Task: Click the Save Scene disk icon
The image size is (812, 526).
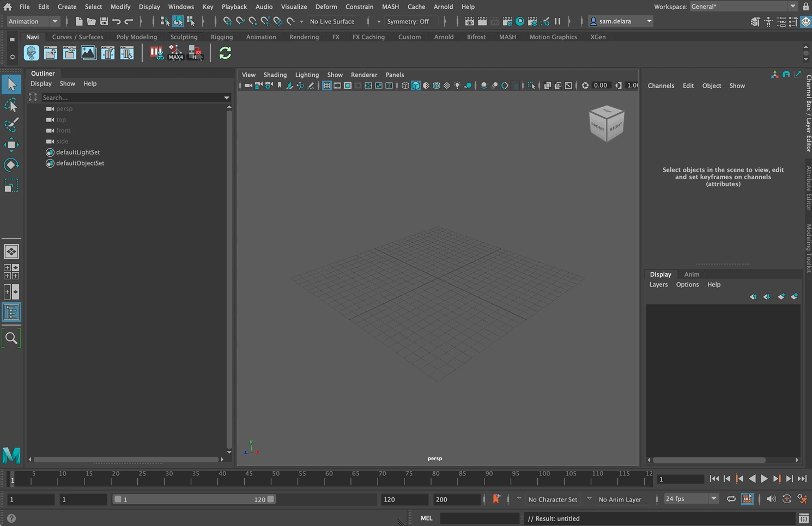Action: coord(104,21)
